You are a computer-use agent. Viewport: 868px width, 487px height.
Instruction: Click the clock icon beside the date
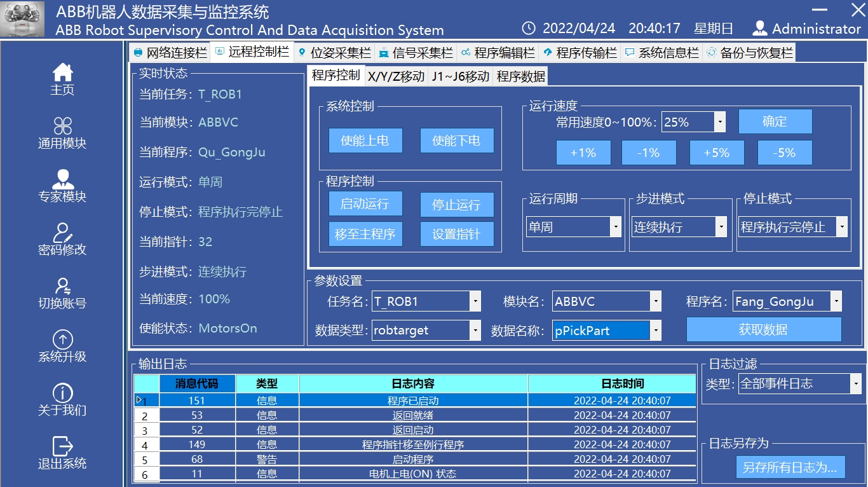(x=529, y=28)
